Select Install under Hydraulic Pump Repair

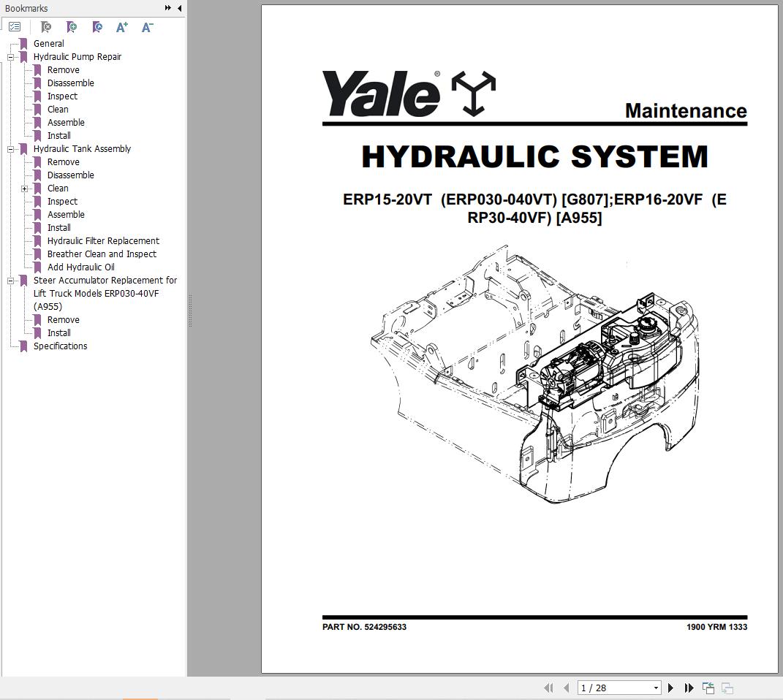coord(59,136)
